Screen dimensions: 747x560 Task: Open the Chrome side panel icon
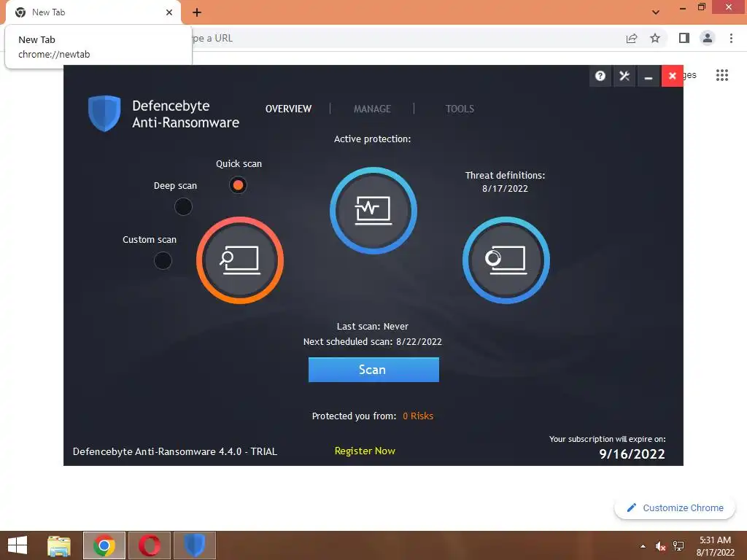point(684,38)
